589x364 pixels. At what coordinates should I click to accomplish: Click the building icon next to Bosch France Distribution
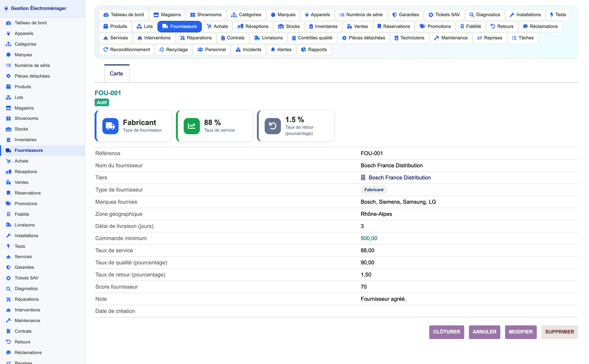point(363,178)
